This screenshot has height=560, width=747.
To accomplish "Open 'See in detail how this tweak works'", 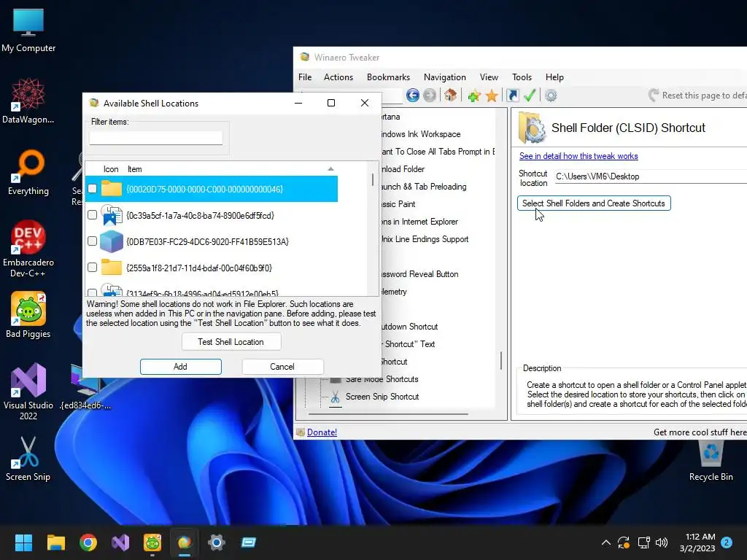I will click(x=578, y=156).
